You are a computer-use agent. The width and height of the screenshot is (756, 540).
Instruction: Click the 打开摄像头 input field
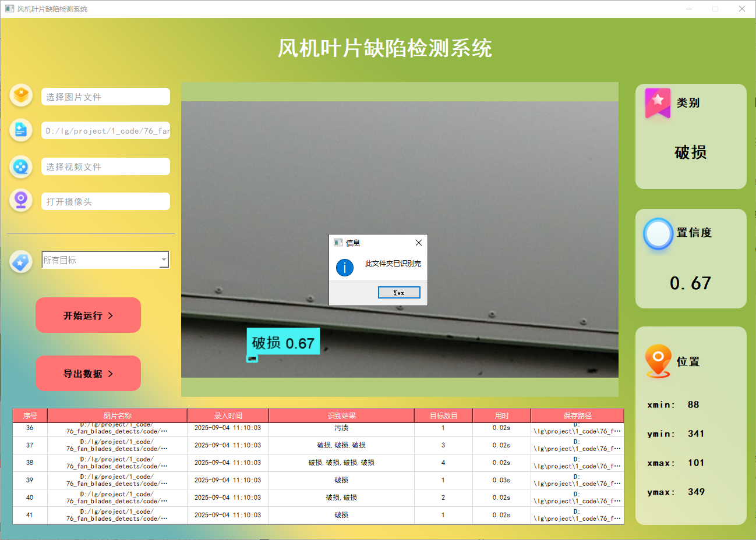tap(105, 201)
